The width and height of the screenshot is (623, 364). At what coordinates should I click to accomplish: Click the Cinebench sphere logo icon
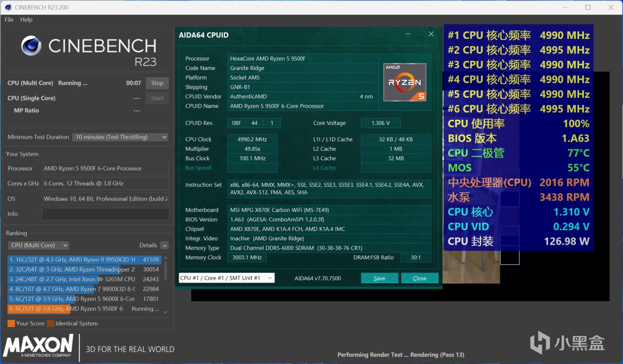(31, 46)
